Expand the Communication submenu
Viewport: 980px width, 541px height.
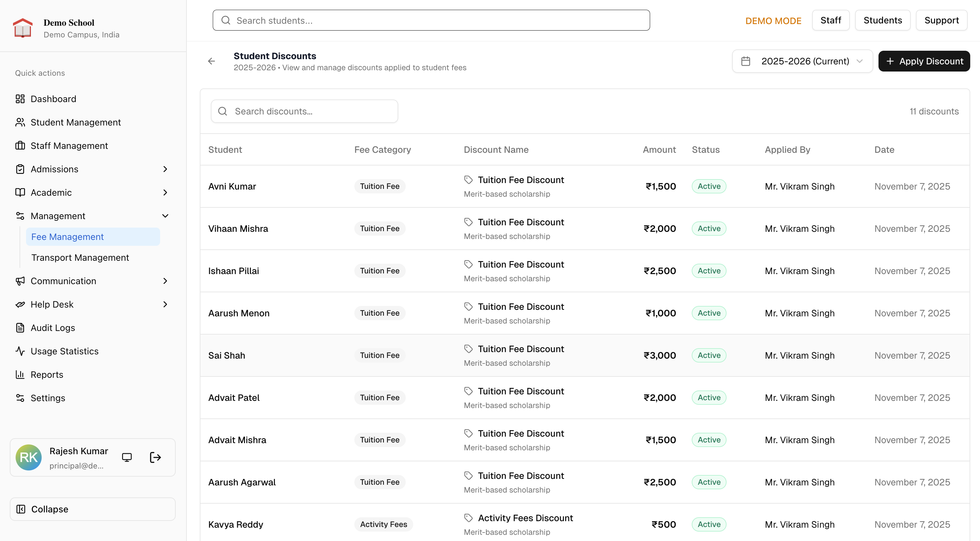point(165,281)
